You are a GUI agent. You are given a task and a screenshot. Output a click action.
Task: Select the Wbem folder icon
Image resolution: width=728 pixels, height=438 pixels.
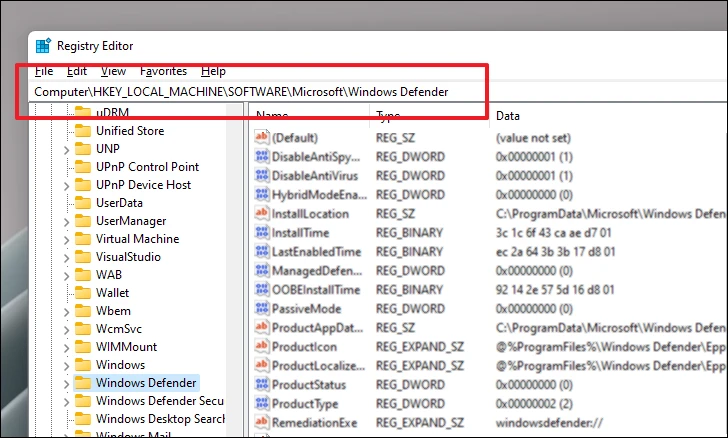click(x=83, y=311)
